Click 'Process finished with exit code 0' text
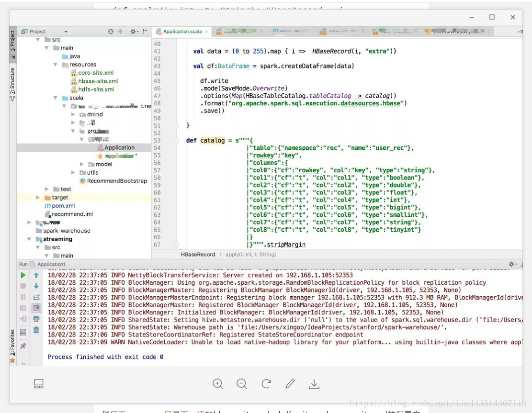532x413 pixels. pos(105,357)
